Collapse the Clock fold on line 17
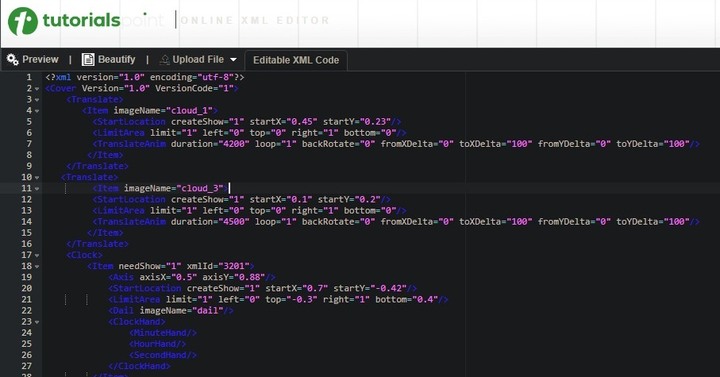Viewport: 720px width, 377px height. coord(37,255)
